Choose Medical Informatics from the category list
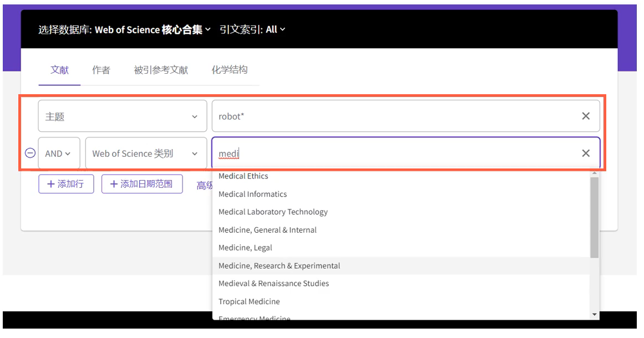 click(252, 194)
